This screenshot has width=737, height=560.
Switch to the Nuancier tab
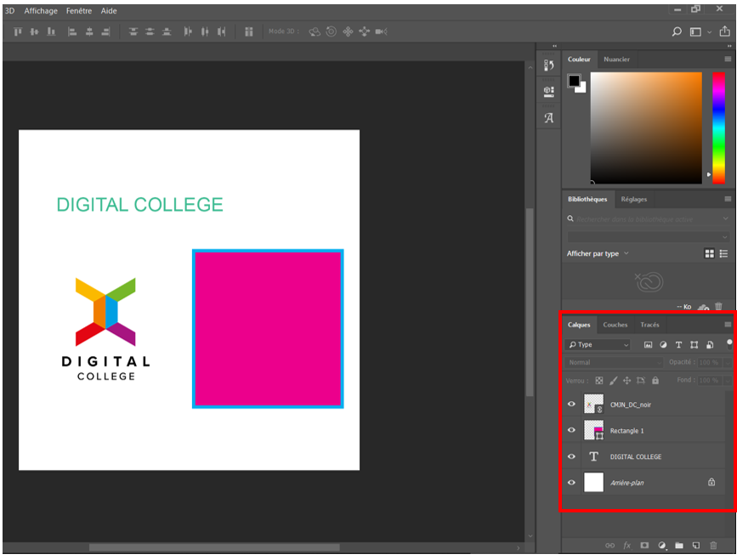click(616, 59)
